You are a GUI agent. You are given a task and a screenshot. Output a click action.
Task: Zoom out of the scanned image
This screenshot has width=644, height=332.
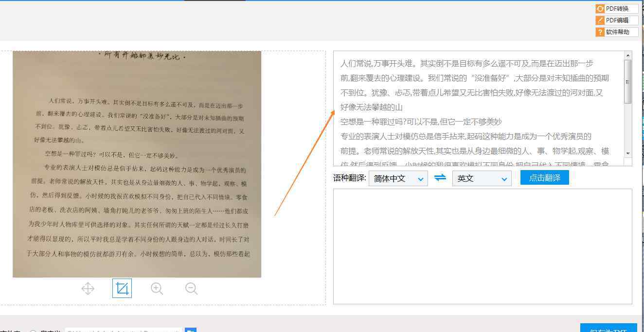tap(191, 289)
